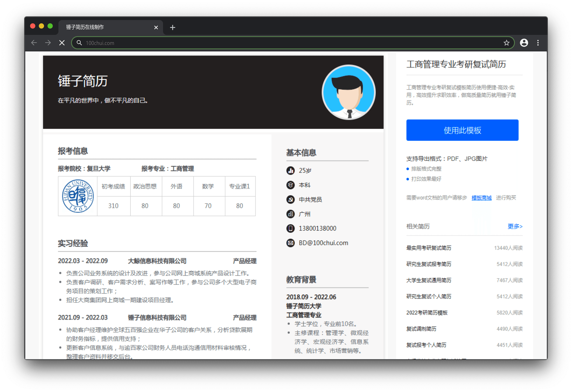Click the browser back arrow

tap(34, 43)
